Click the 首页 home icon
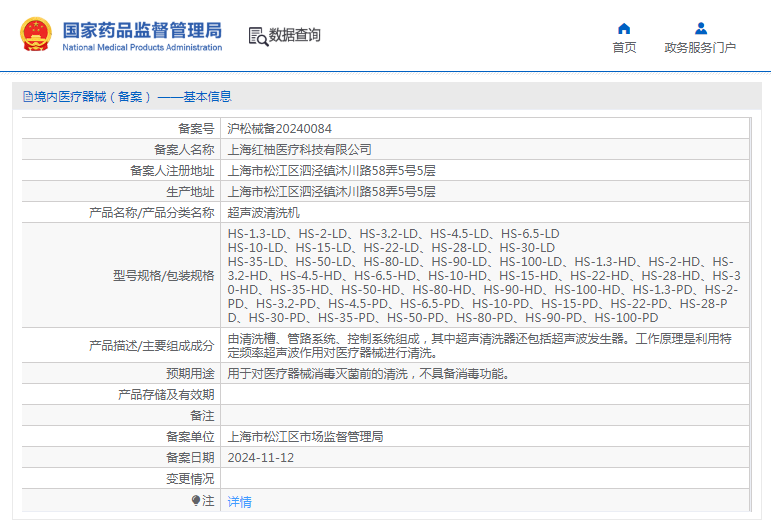The image size is (771, 528). 624,29
